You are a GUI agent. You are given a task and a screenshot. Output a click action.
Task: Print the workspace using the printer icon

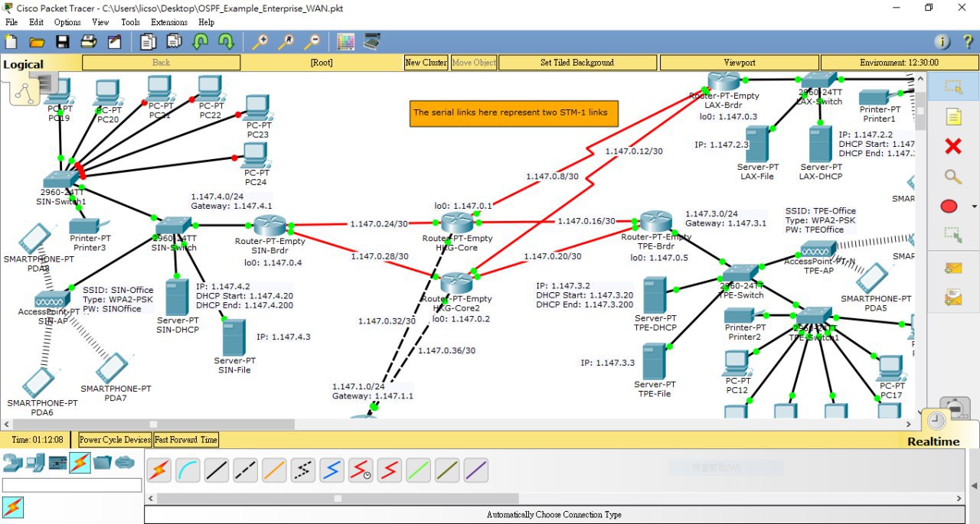(88, 41)
